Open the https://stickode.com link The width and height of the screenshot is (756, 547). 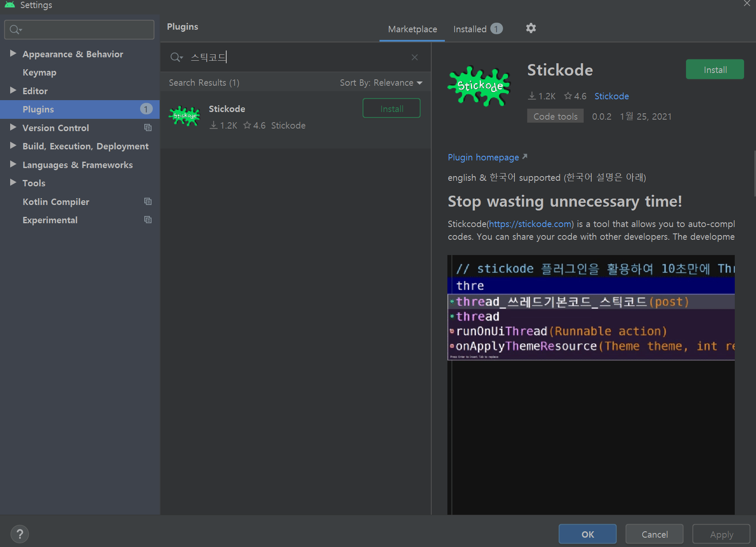(530, 224)
